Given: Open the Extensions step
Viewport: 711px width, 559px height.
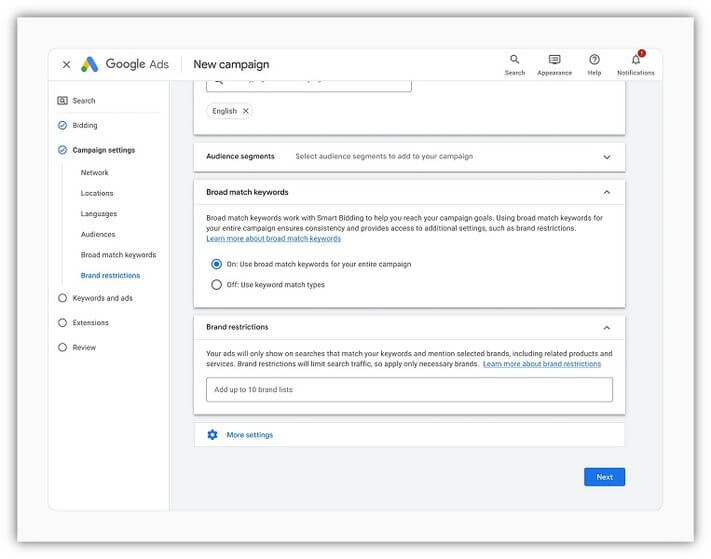Looking at the screenshot, I should click(90, 323).
